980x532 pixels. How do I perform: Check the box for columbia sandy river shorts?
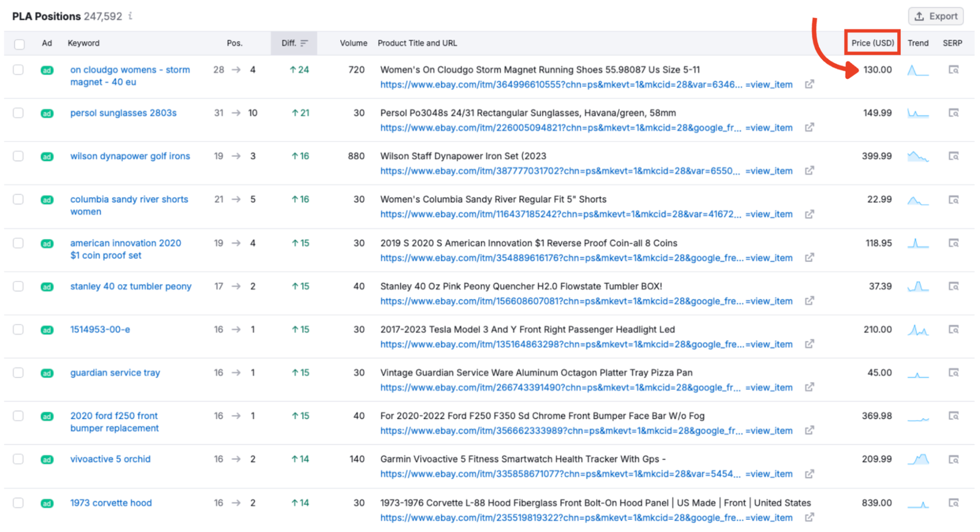[x=18, y=200]
